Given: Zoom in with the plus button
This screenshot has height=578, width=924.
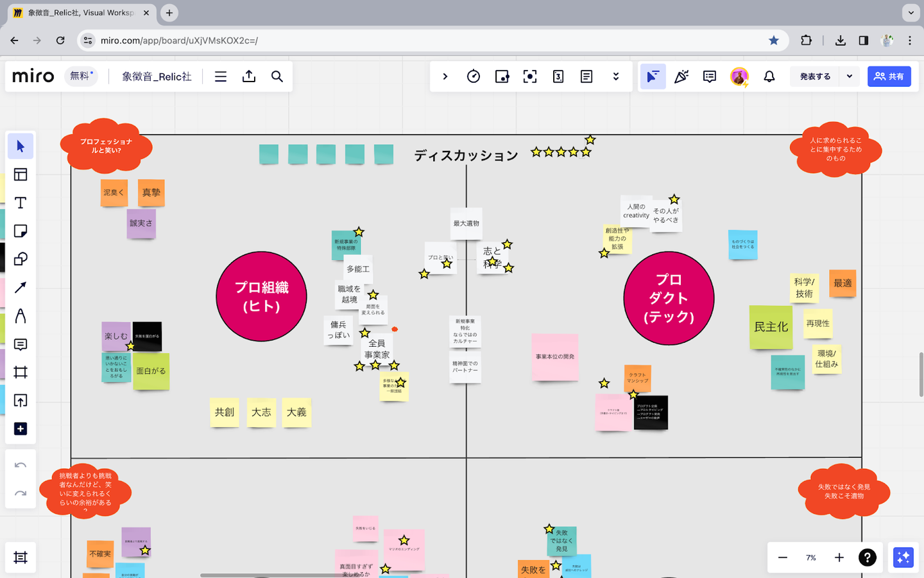Looking at the screenshot, I should point(839,557).
